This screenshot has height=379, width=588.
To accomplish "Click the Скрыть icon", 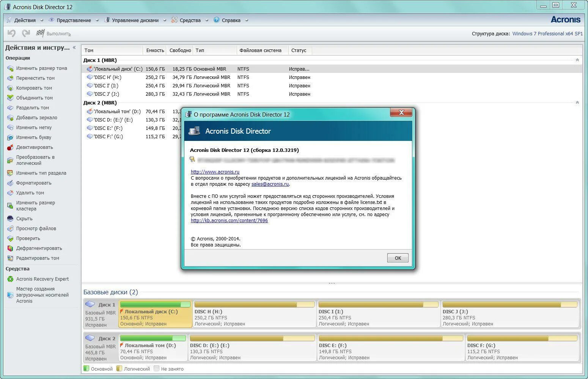I will [x=10, y=219].
